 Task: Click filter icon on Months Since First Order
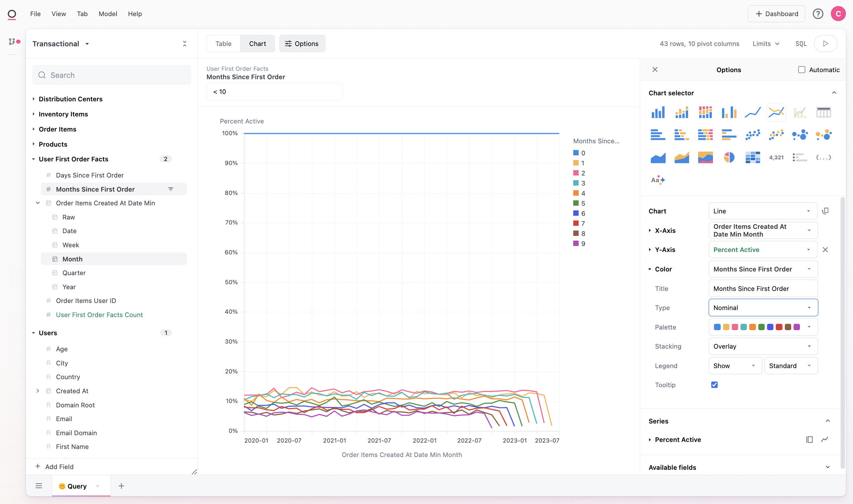click(x=171, y=189)
